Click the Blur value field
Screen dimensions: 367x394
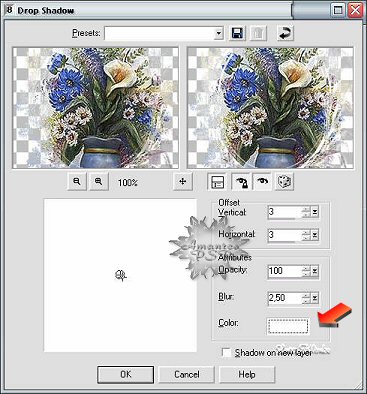point(284,298)
